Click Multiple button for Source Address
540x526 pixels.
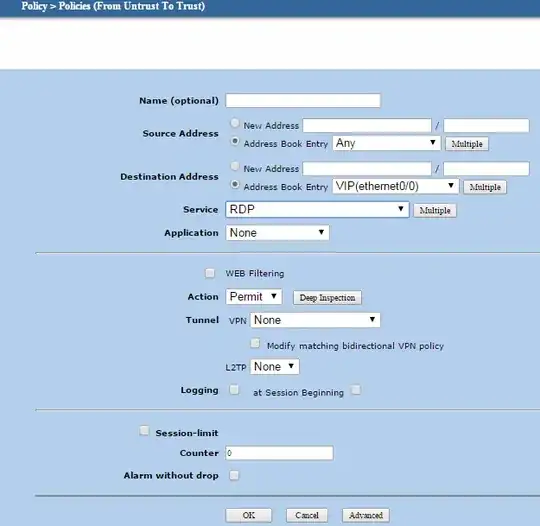pos(467,144)
